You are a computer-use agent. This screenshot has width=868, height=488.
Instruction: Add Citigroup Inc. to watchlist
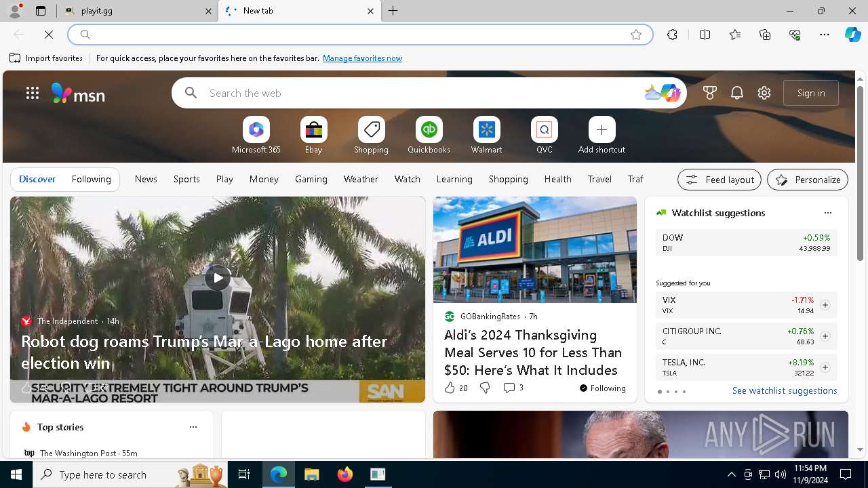[x=825, y=336]
